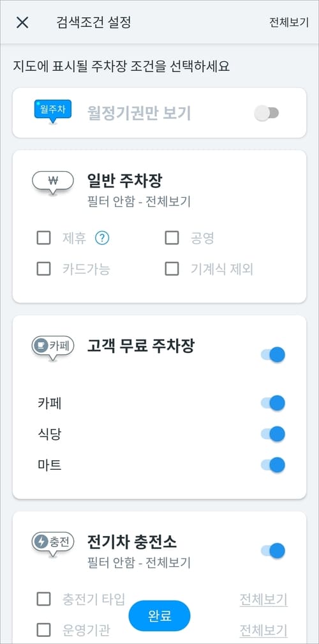Tick the 기계식 제외 checkbox
This screenshot has height=644, width=319.
coord(172,269)
